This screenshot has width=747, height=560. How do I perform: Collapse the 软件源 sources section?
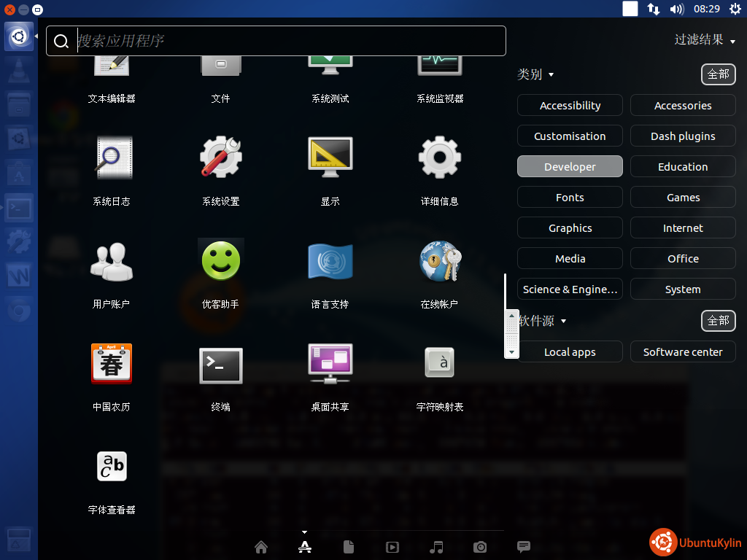(542, 321)
